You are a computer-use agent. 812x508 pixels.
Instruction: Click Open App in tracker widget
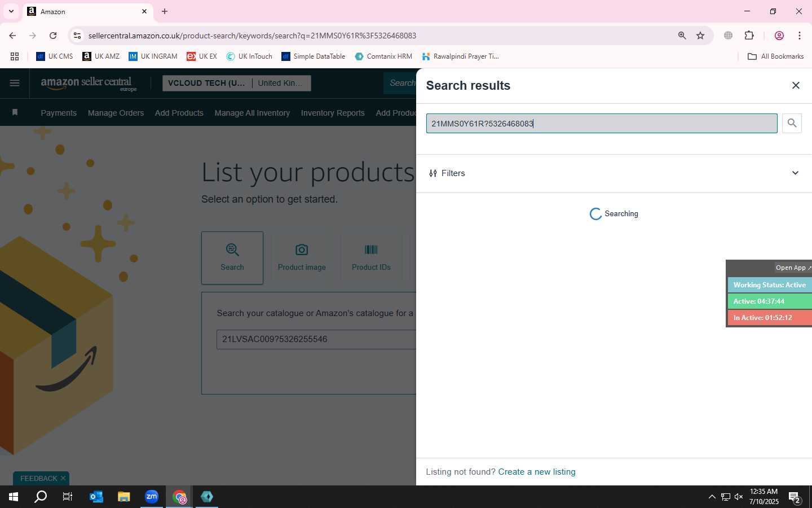(x=793, y=268)
